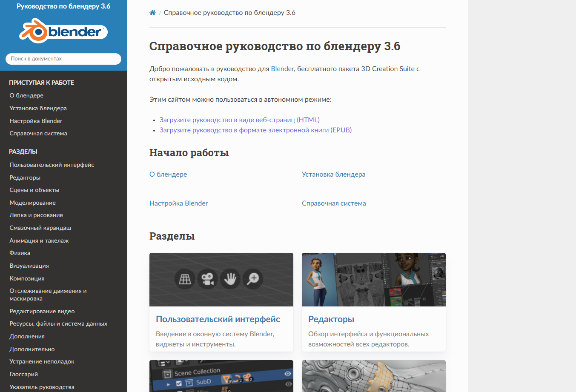Click the breadcrumb text 'Справочное руководство по блендеру 3.6'

coord(229,13)
